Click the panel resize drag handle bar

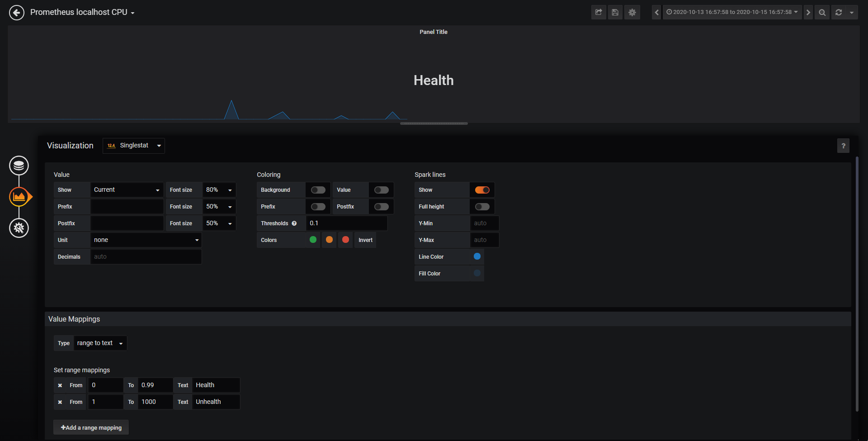point(434,123)
